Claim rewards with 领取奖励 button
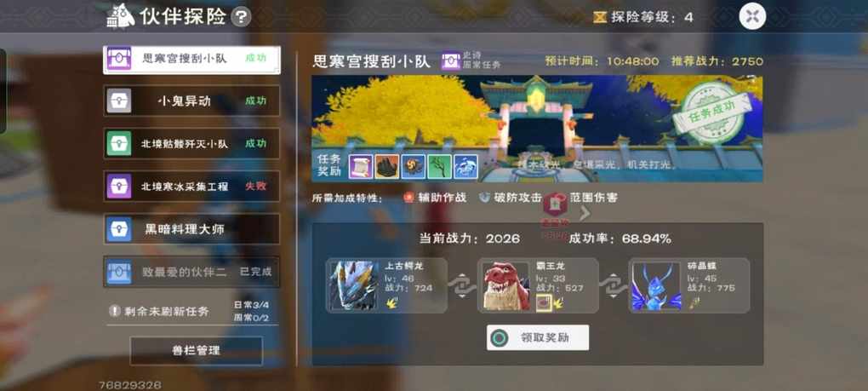 [538, 337]
